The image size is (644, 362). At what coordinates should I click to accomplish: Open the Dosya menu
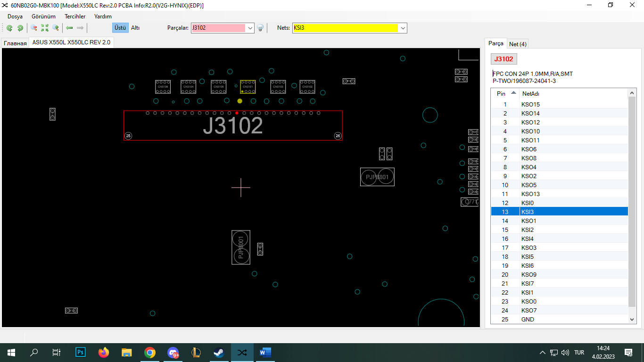pos(15,16)
